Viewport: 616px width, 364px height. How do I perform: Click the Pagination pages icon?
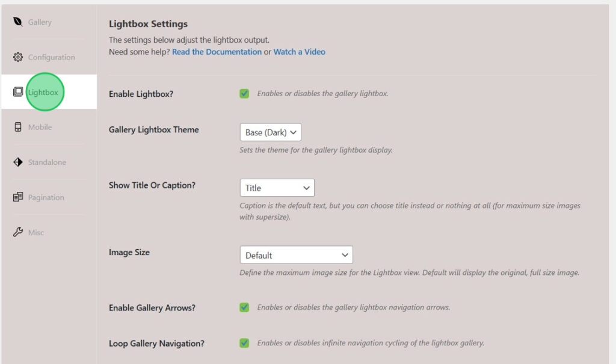coord(17,197)
